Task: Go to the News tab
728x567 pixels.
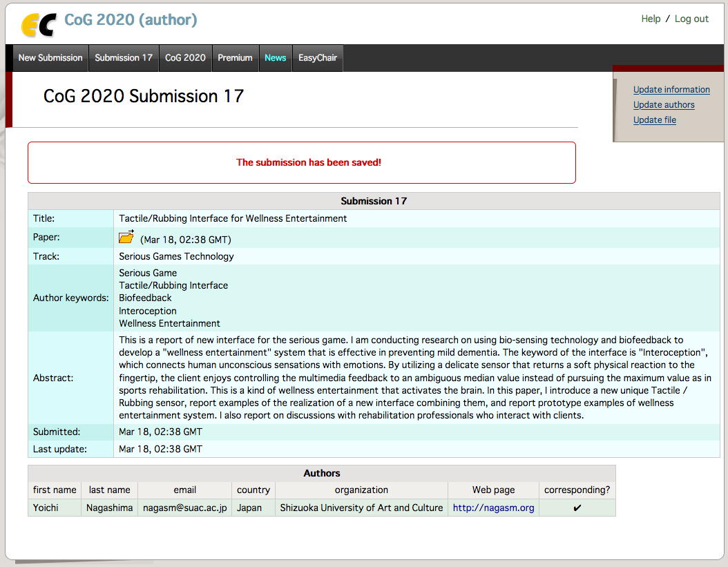Action: point(275,58)
